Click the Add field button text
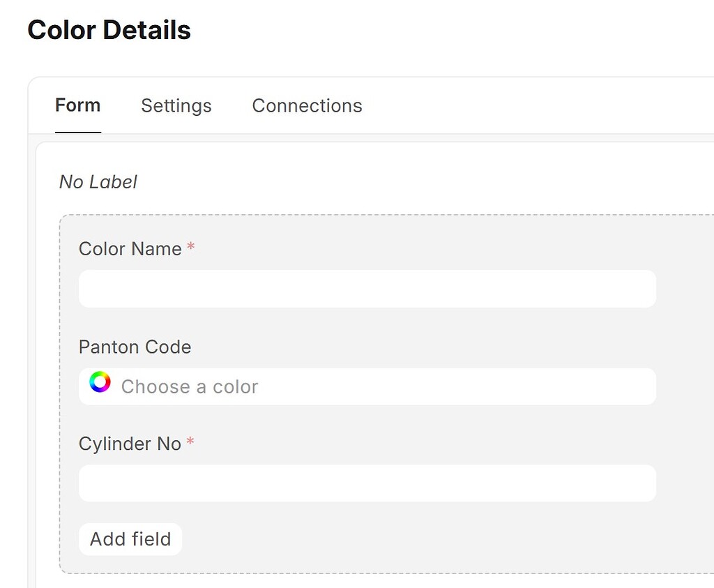The height and width of the screenshot is (588, 714). pyautogui.click(x=130, y=538)
